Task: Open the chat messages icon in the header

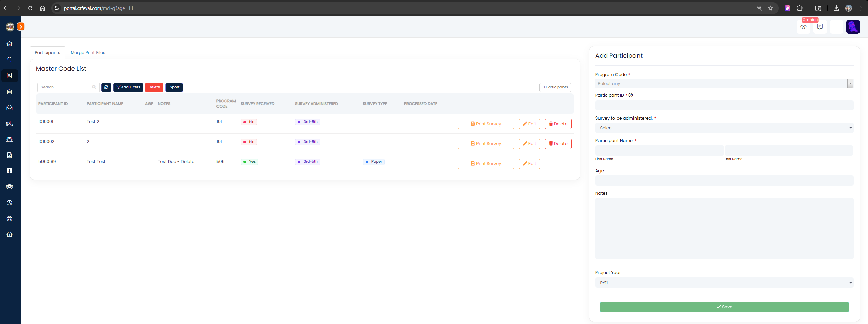Action: pyautogui.click(x=820, y=27)
